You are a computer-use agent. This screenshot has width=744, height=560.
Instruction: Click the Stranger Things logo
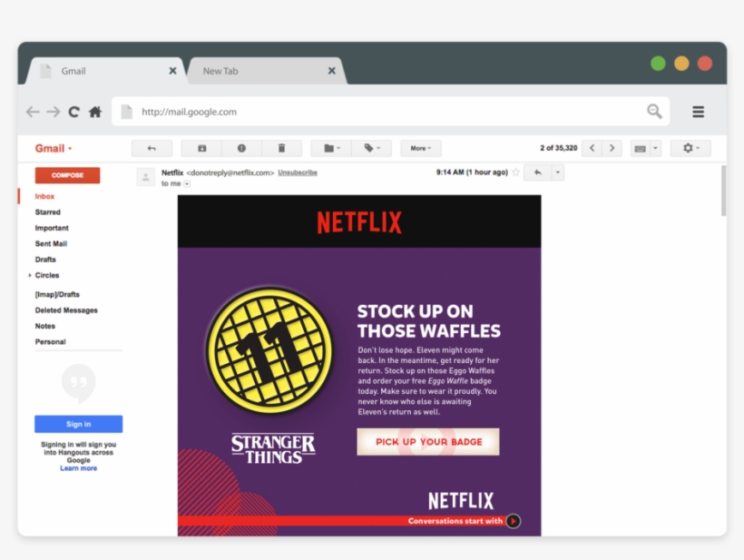coord(273,448)
